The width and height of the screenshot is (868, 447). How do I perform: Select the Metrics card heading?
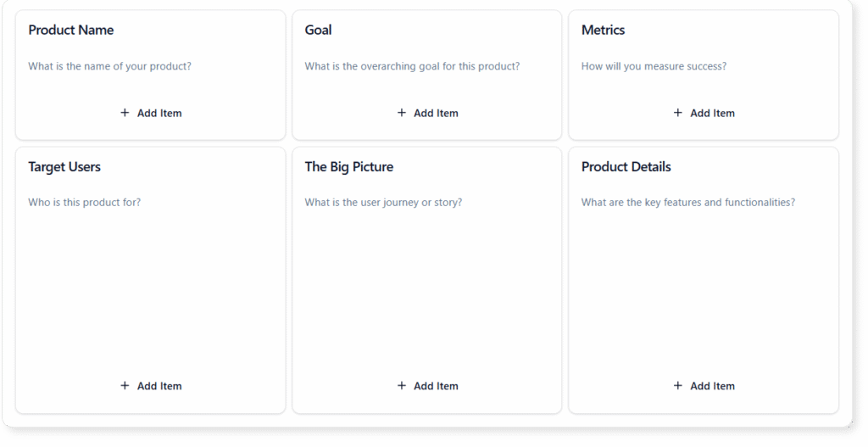tap(604, 31)
